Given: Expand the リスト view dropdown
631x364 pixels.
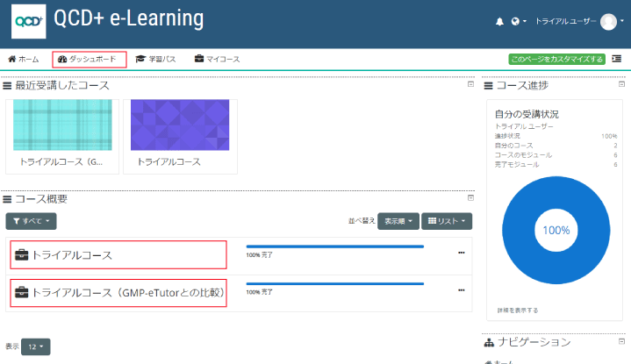Looking at the screenshot, I should (447, 221).
